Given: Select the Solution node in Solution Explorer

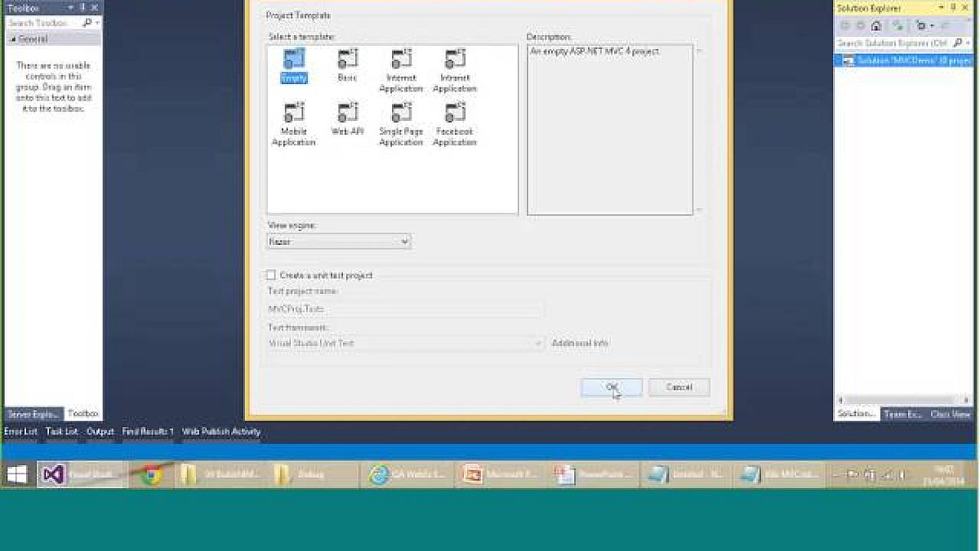Looking at the screenshot, I should click(x=906, y=60).
